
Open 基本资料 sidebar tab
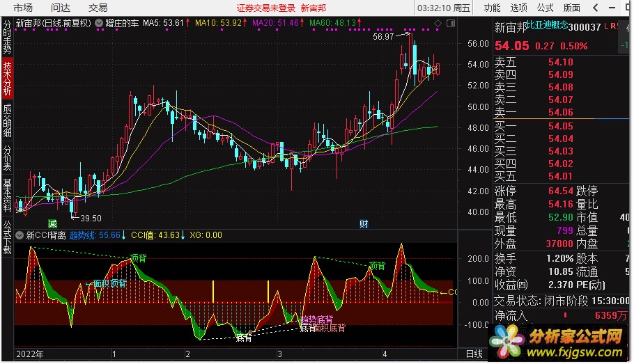click(x=7, y=196)
